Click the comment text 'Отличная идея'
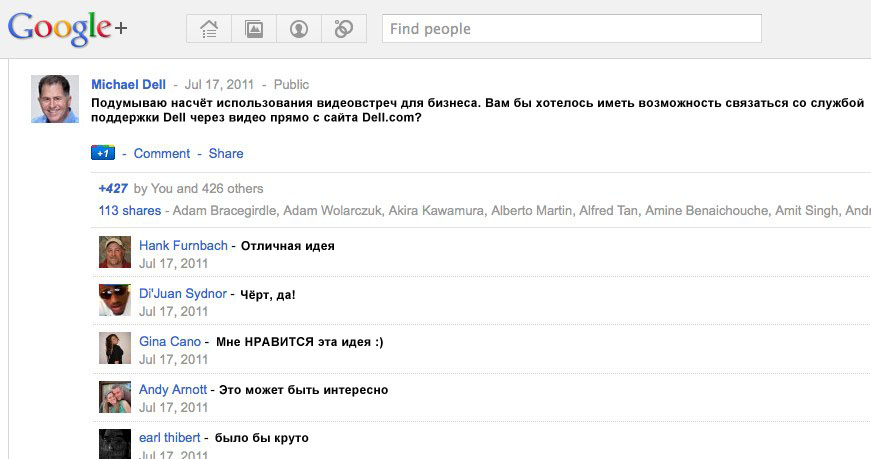This screenshot has width=871, height=459. (288, 246)
